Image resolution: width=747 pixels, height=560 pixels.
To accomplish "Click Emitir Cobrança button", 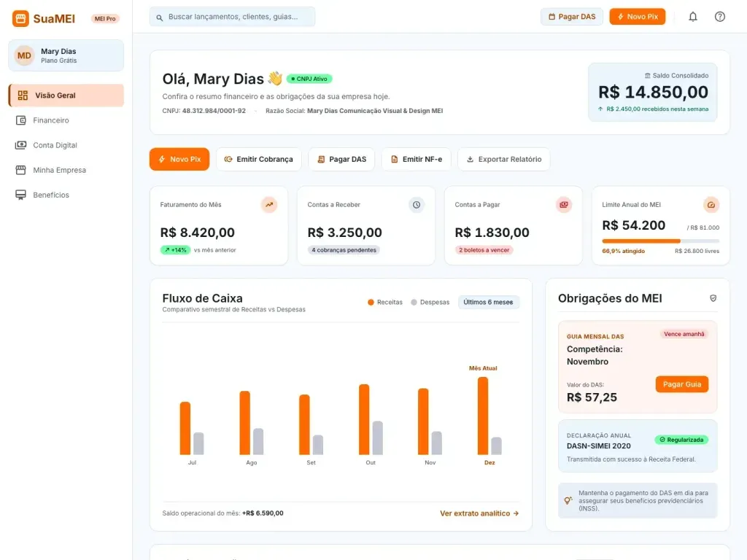I will 259,159.
